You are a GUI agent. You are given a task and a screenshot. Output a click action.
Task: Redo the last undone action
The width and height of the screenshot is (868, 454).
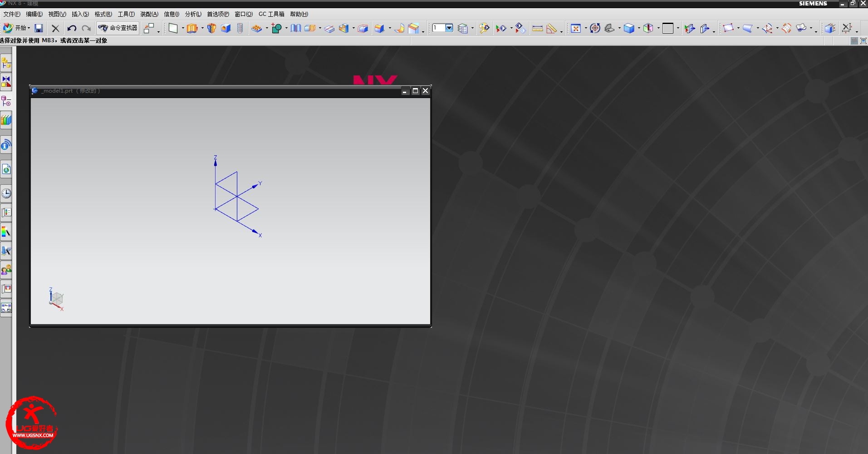86,29
